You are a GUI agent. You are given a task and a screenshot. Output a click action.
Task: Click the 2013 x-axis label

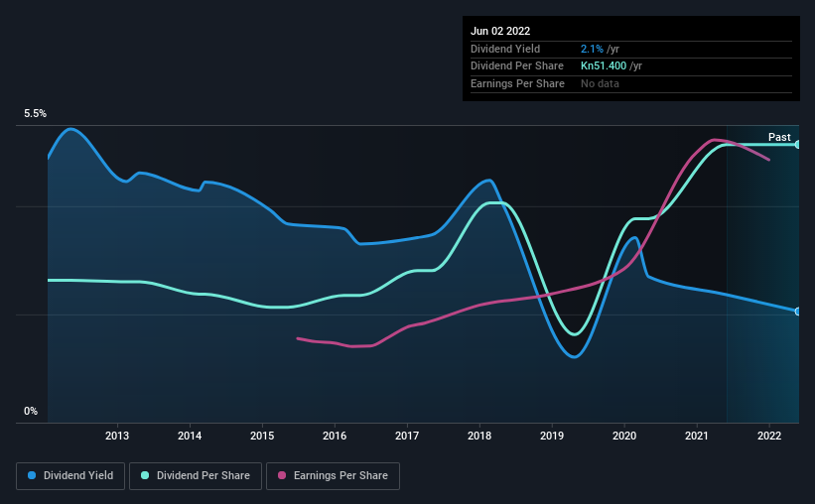pos(117,436)
